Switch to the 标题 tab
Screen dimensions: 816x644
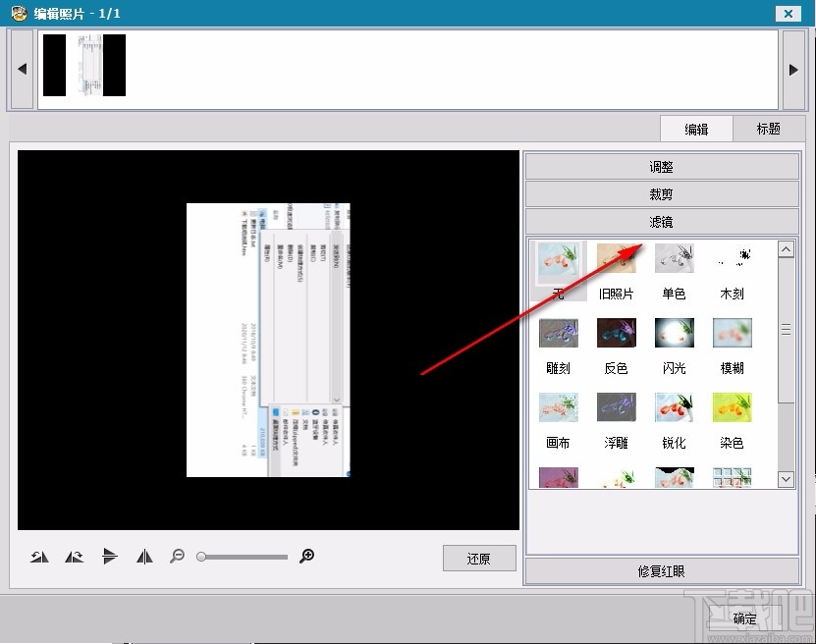point(769,128)
